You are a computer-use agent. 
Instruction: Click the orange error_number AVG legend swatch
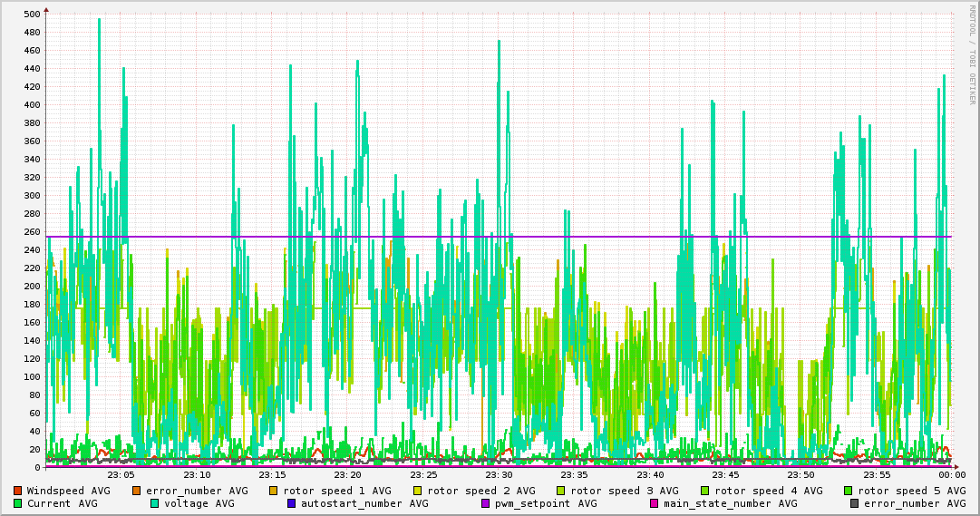[x=137, y=491]
